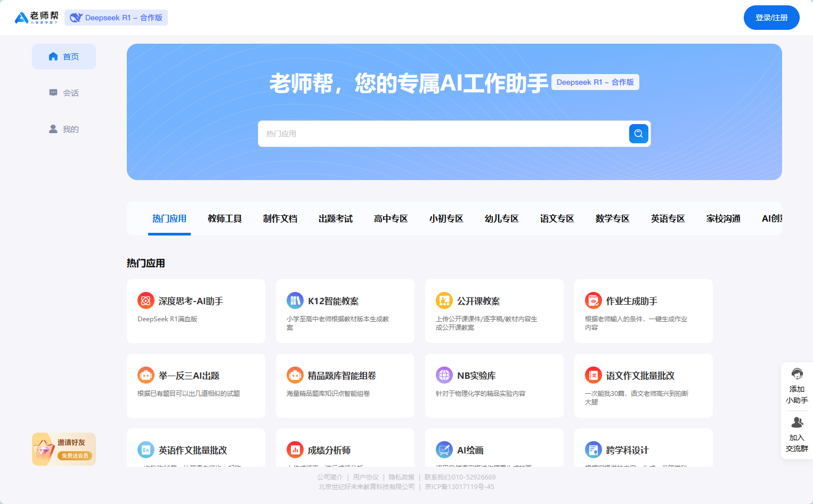This screenshot has width=813, height=504.
Task: Click the 英语作文批量批改 En icon
Action: pos(146,450)
